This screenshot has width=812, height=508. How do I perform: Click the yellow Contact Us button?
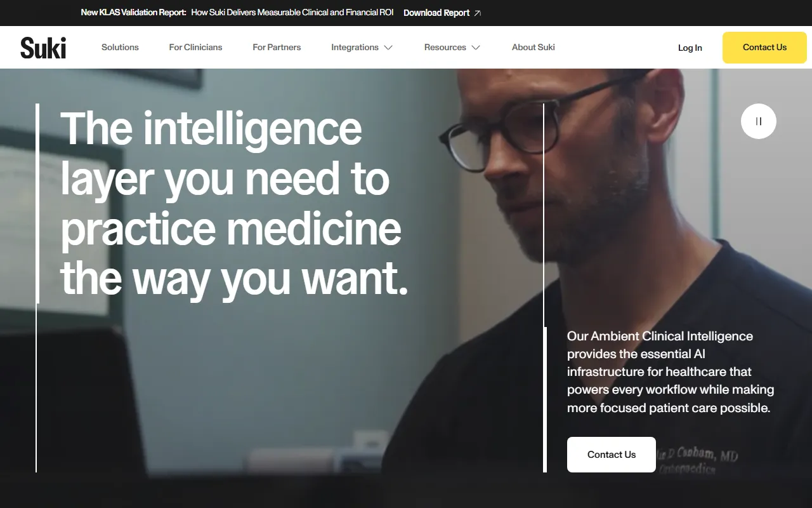(764, 48)
